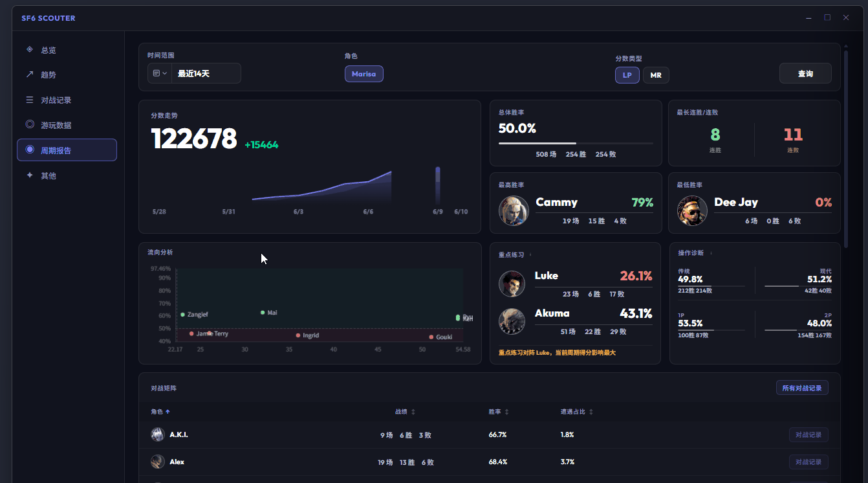
Task: Click the 1P win rate bar
Action: click(711, 330)
